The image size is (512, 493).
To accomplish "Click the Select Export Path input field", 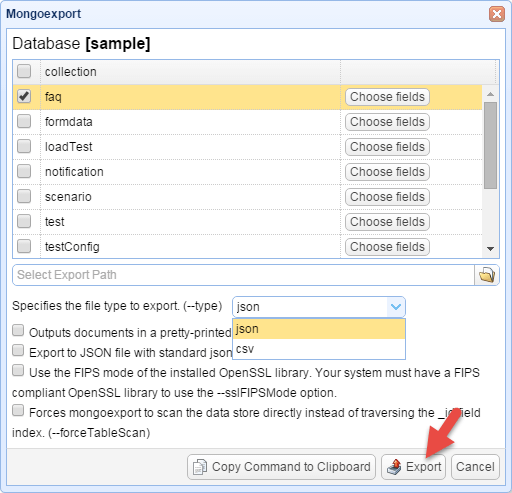I will coord(243,275).
